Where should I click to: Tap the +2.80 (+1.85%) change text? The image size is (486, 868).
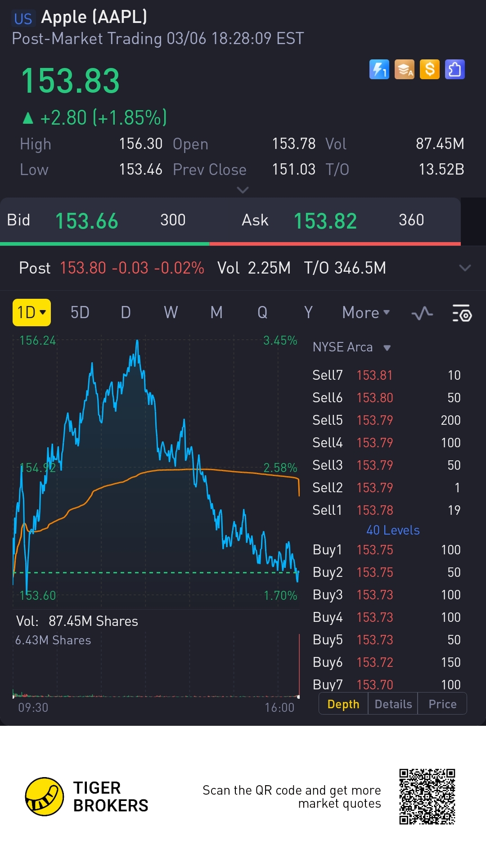103,118
